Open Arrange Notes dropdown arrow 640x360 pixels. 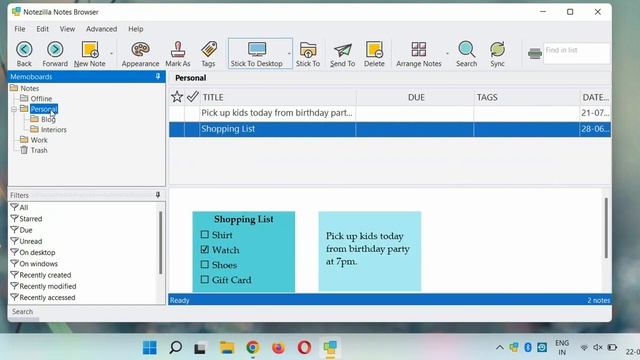point(447,53)
